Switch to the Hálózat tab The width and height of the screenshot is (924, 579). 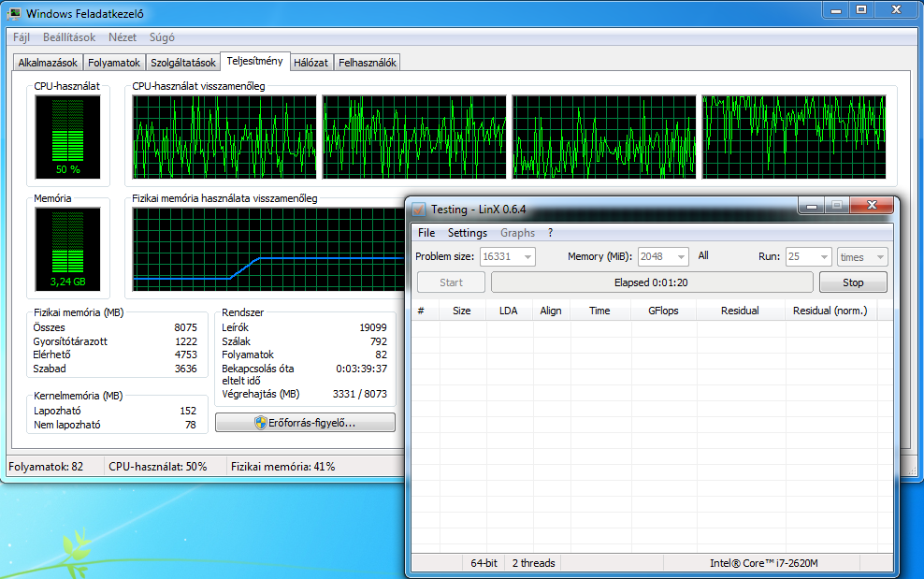click(311, 63)
